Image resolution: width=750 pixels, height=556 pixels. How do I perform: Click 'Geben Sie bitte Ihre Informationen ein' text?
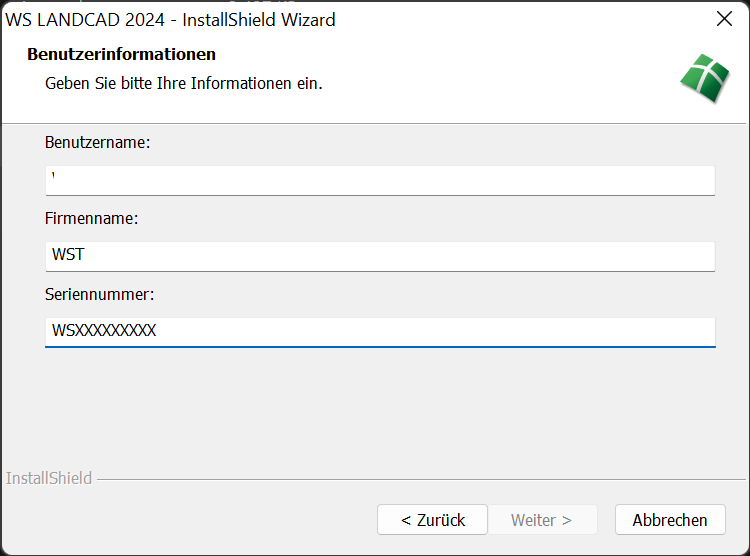click(184, 83)
